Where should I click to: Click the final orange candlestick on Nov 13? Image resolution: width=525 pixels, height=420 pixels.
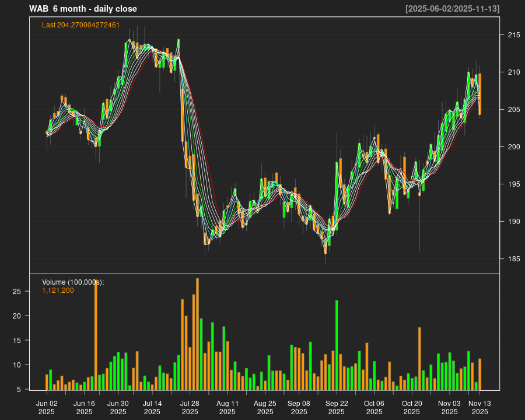coord(480,93)
